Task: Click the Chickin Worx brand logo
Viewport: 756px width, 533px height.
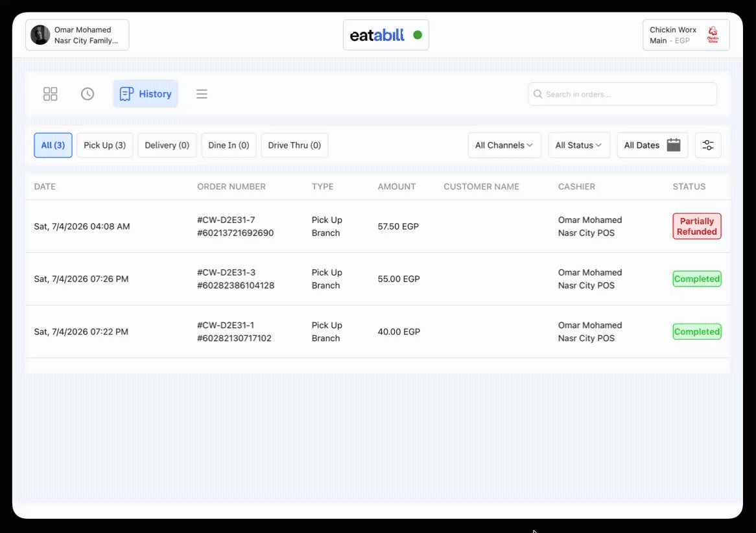Action: (713, 35)
